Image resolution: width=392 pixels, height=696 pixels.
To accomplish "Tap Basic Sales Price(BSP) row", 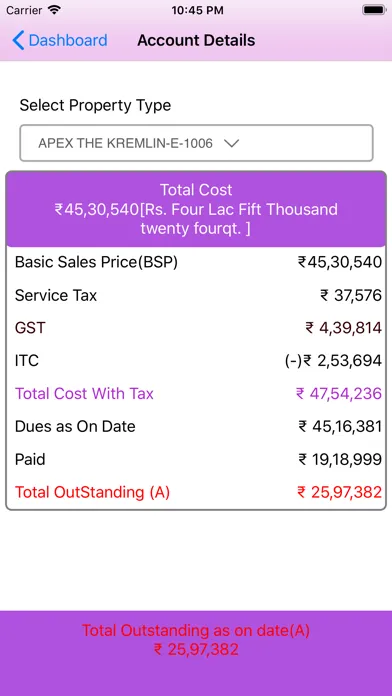I will pyautogui.click(x=196, y=262).
